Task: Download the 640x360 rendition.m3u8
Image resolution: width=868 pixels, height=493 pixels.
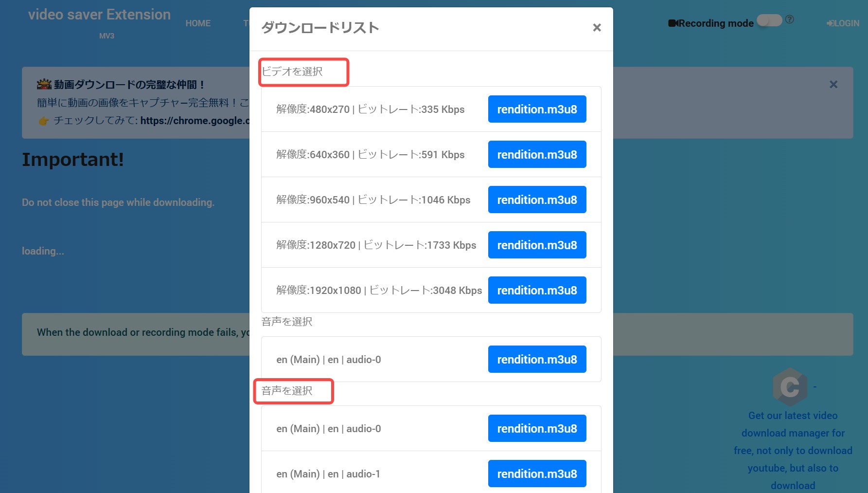Action: tap(537, 154)
